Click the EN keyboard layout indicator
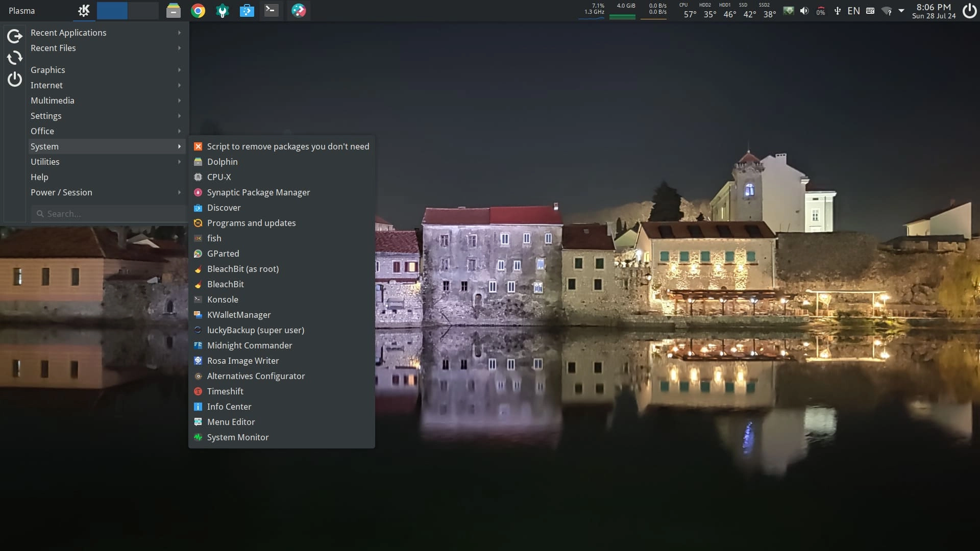 tap(853, 11)
